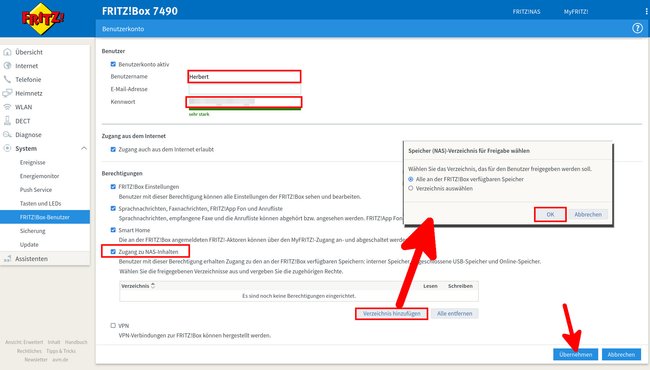Toggle Zugang auch aus dem Internet erlaubt
The width and height of the screenshot is (650, 370).
coord(113,149)
